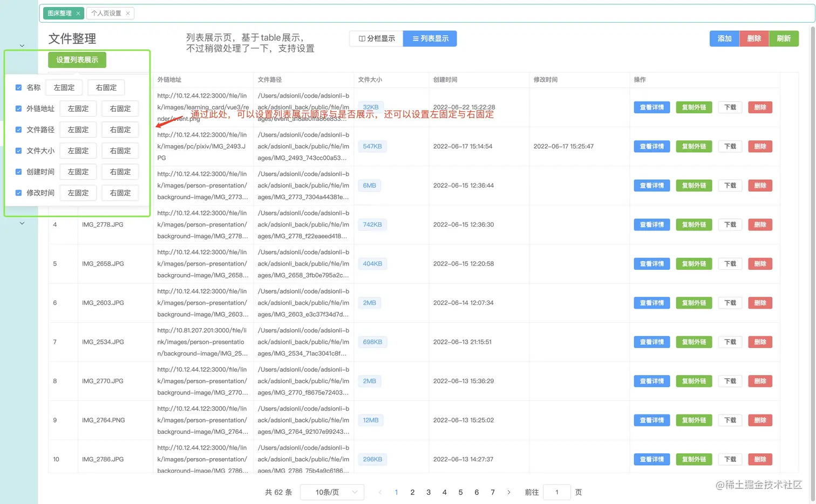
Task: Go to page 7
Action: click(493, 492)
